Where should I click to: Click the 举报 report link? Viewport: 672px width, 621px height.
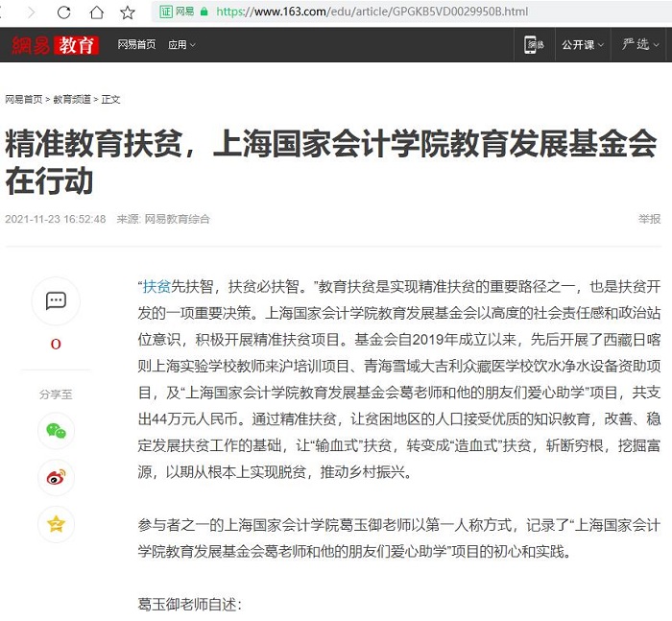(650, 219)
